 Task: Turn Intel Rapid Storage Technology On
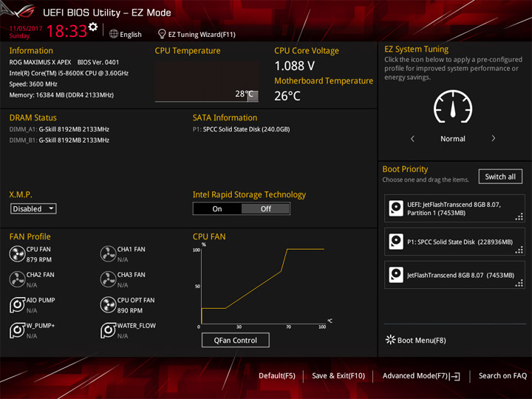[217, 208]
